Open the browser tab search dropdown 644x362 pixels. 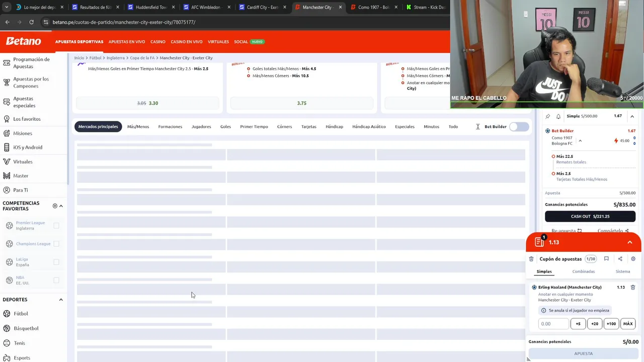6,7
